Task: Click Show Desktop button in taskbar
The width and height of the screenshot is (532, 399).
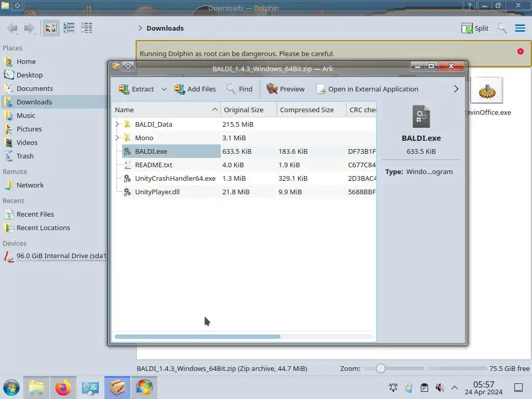Action: click(518, 388)
